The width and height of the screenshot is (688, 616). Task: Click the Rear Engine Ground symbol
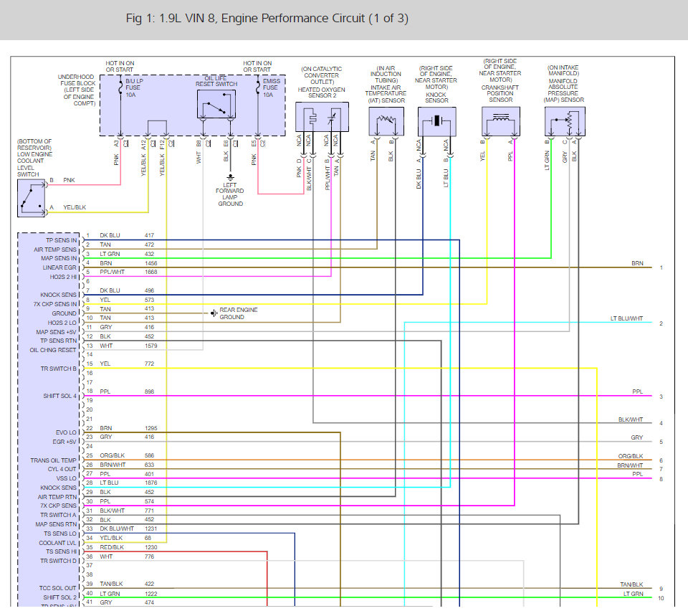click(x=214, y=313)
